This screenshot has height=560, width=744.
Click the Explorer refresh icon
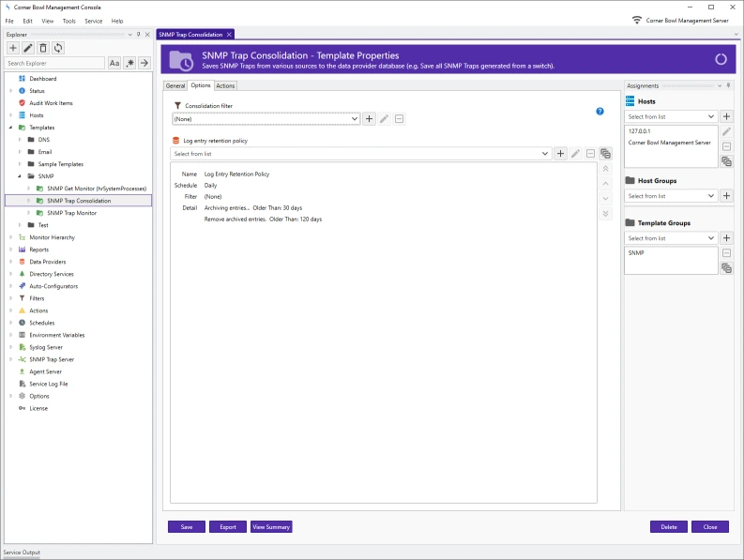(58, 48)
